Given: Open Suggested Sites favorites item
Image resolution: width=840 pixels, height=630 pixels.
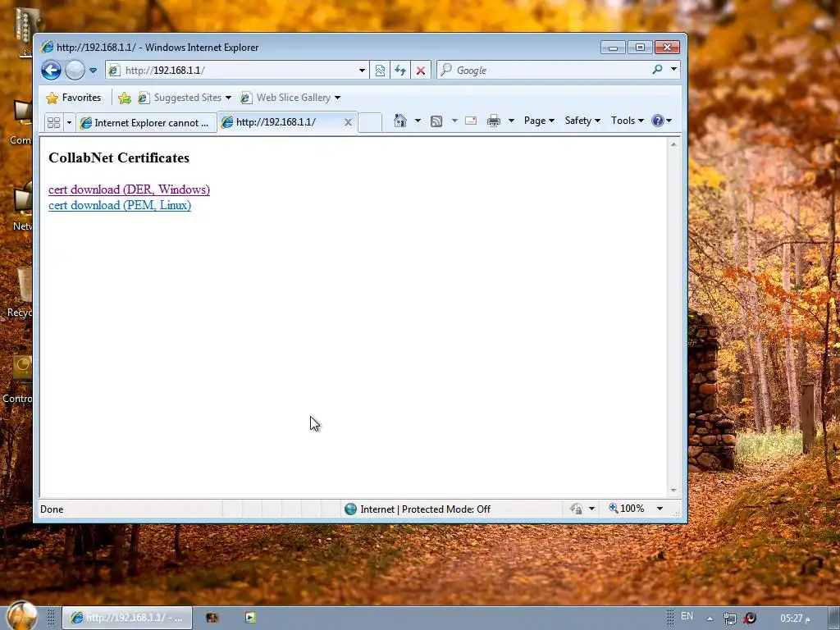Looking at the screenshot, I should tap(185, 98).
